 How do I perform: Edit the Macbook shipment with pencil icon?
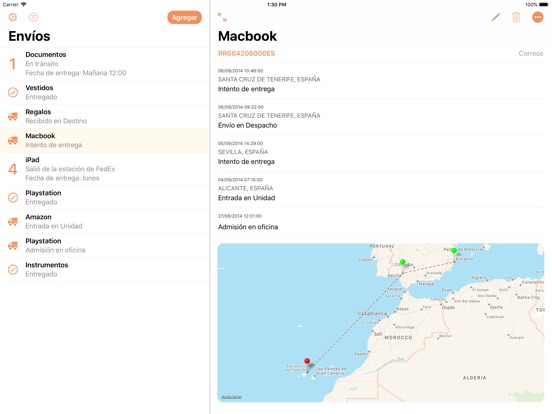click(496, 17)
